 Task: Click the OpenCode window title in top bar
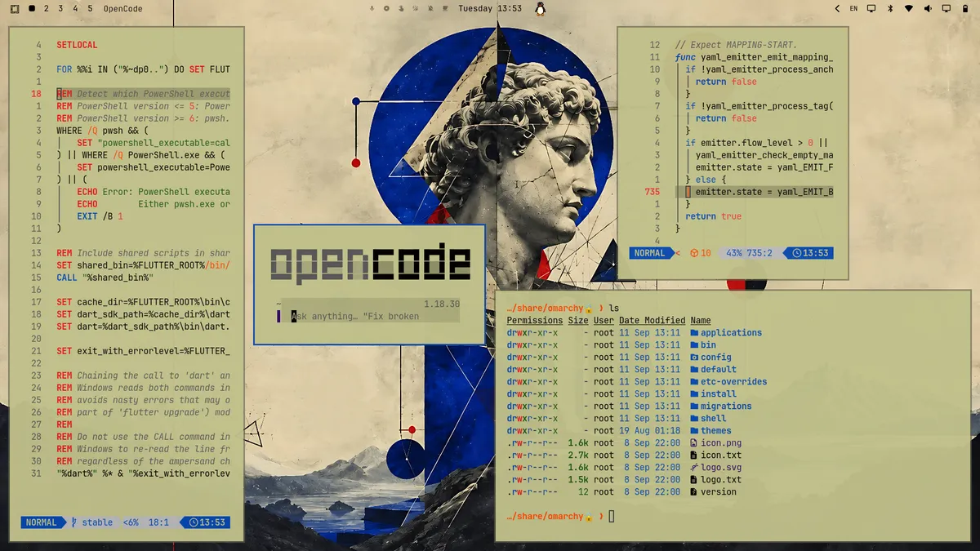122,8
